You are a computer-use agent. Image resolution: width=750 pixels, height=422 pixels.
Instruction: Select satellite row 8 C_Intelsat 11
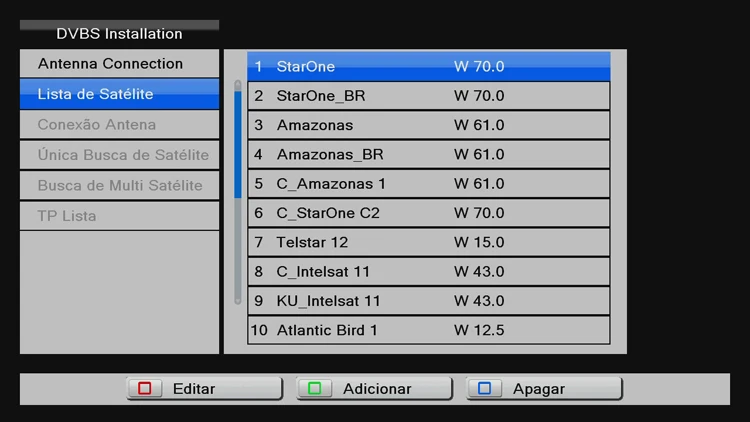(429, 271)
